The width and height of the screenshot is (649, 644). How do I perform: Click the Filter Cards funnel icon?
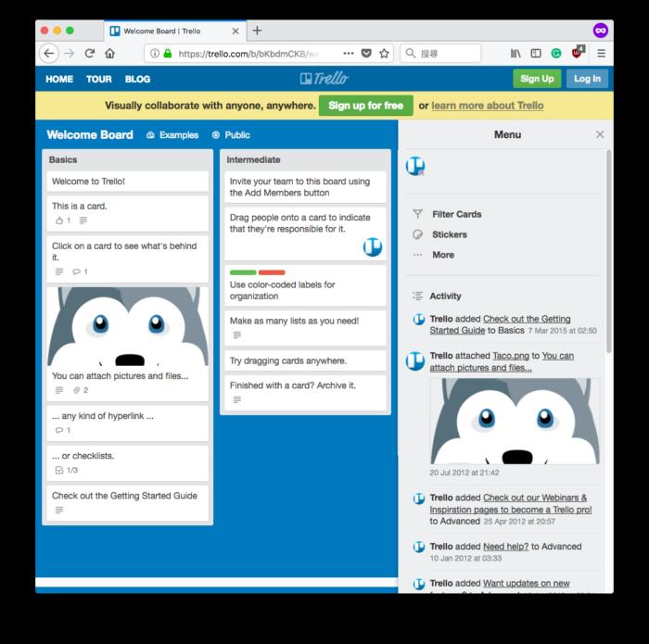pos(417,214)
